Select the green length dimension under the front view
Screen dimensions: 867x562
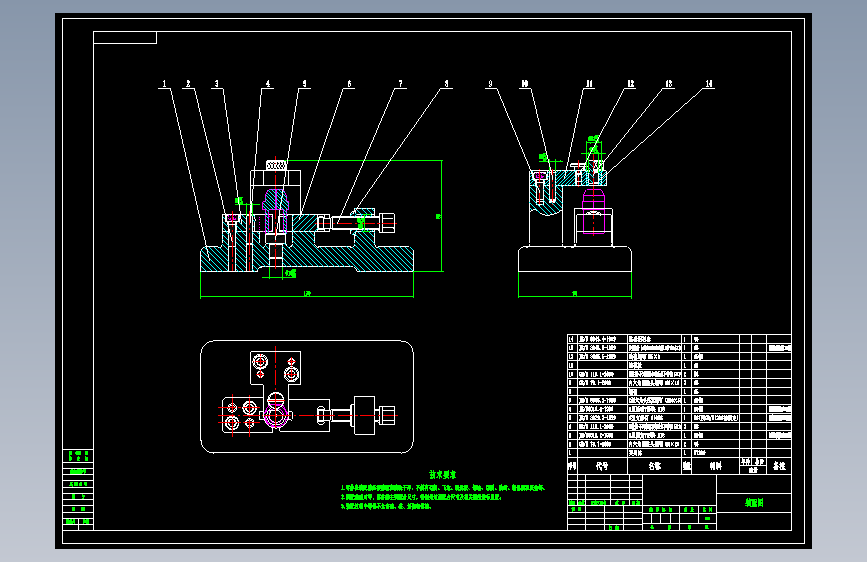tap(307, 295)
